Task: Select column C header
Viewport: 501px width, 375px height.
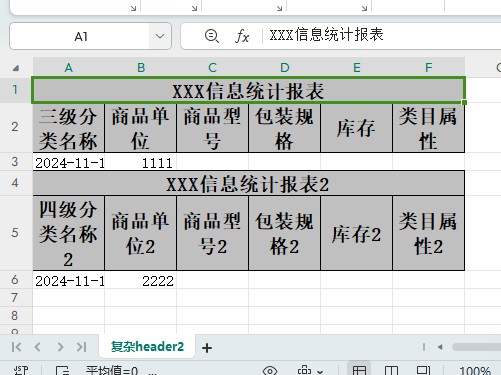Action: pyautogui.click(x=212, y=68)
